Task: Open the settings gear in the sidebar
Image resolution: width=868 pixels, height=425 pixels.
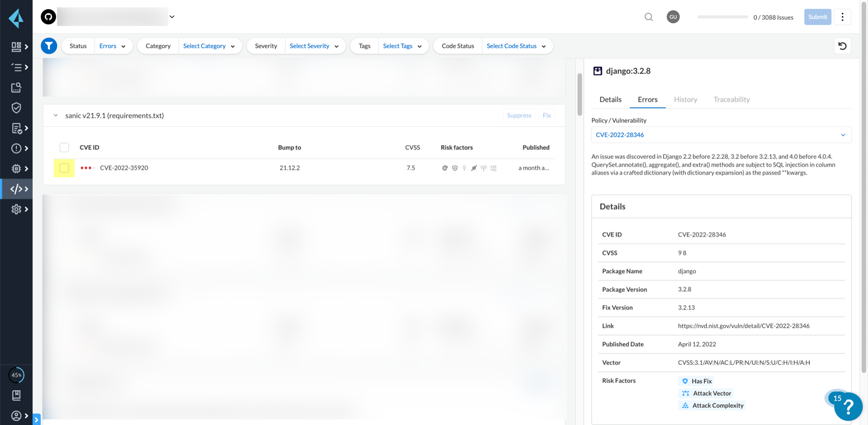Action: coord(16,209)
